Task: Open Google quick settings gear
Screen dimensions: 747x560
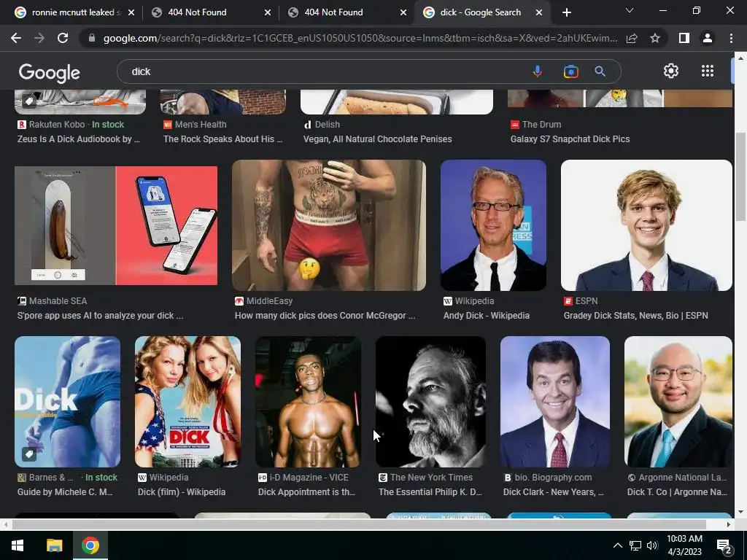Action: 671,71
